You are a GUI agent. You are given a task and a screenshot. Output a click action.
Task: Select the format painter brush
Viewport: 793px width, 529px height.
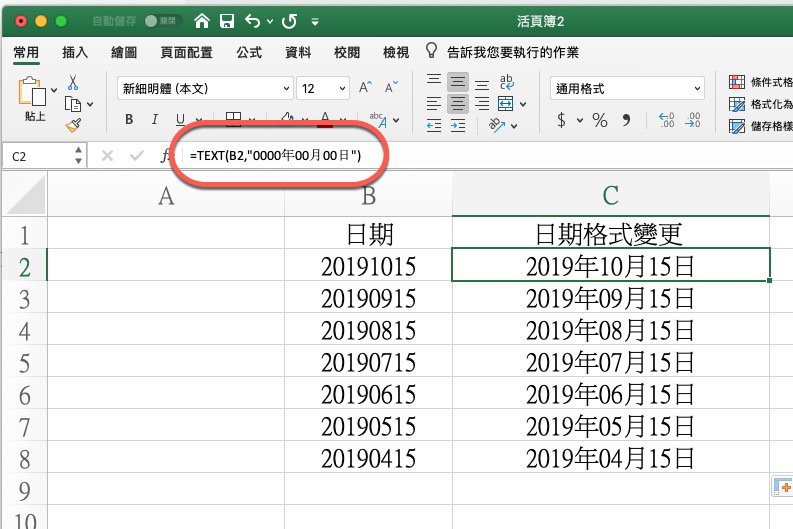[73, 125]
